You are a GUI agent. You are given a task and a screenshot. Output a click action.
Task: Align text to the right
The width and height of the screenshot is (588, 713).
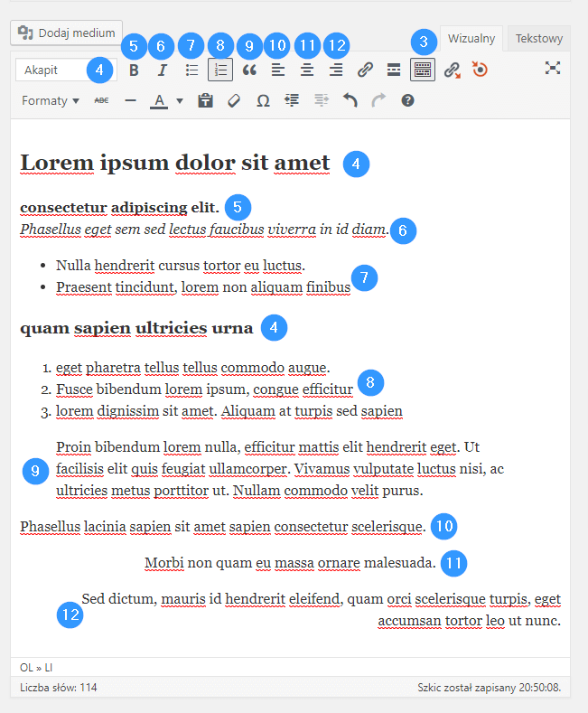336,70
